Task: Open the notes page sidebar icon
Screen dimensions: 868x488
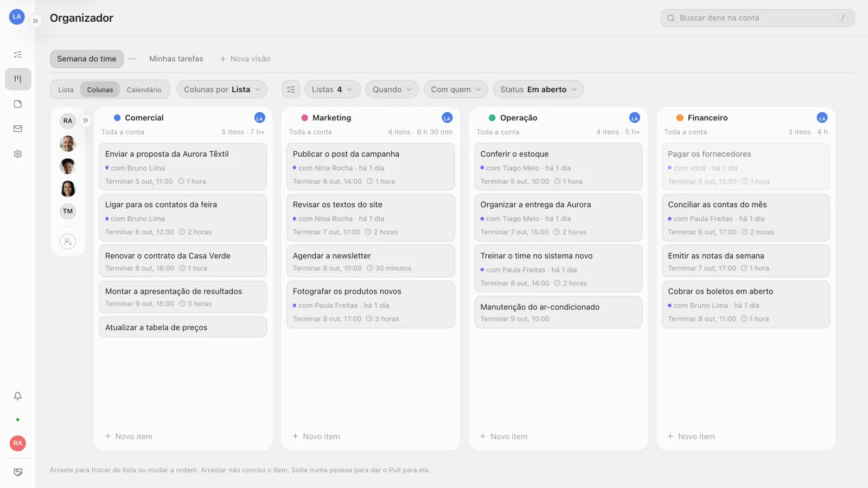Action: [x=18, y=104]
